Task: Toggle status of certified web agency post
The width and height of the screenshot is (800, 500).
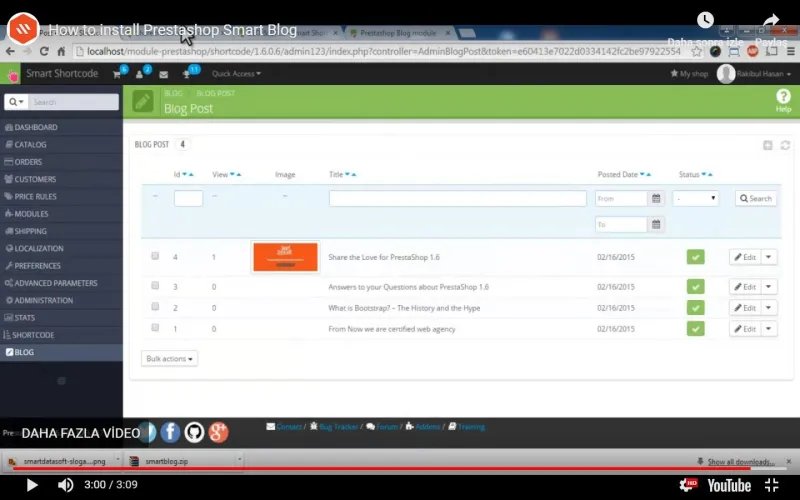Action: point(695,329)
